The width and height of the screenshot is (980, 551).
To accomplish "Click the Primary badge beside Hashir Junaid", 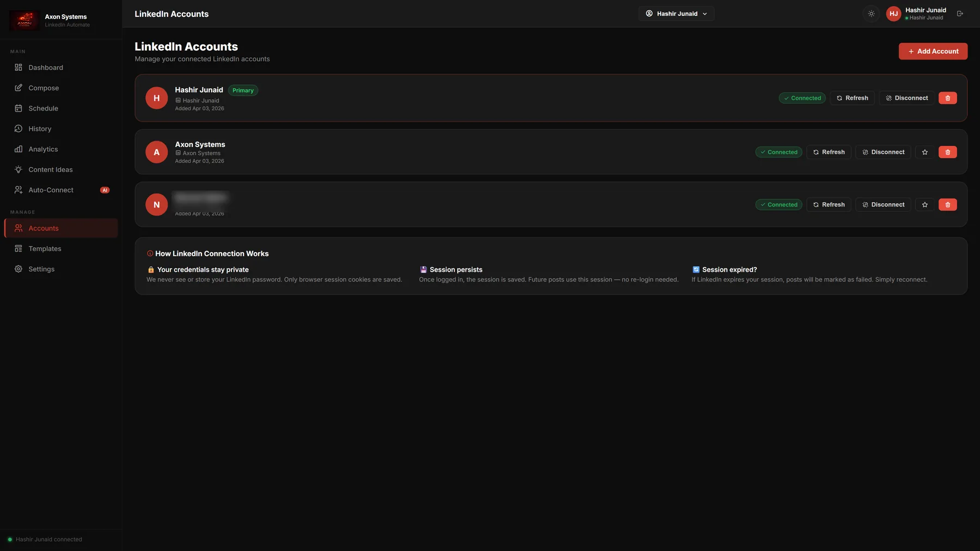I will (x=243, y=90).
